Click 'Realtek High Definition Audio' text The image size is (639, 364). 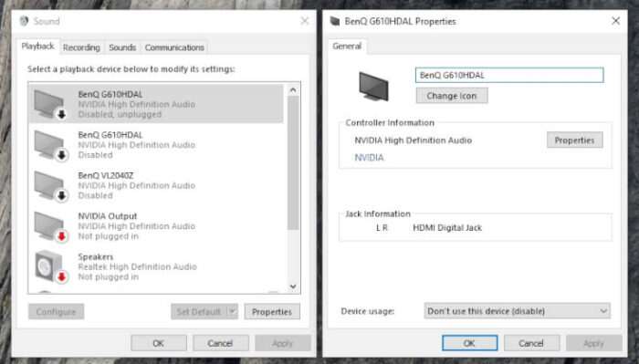[137, 266]
